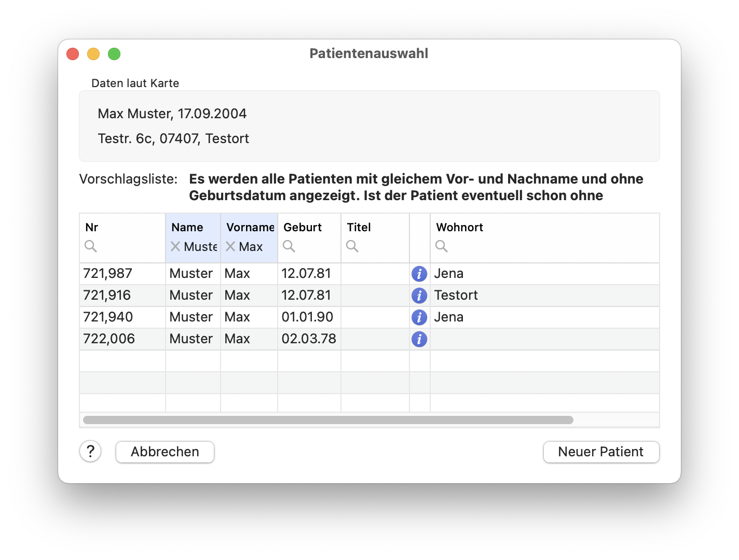Screen dimensions: 739x560
Task: Create entry with Neuer Patient button
Action: (601, 452)
